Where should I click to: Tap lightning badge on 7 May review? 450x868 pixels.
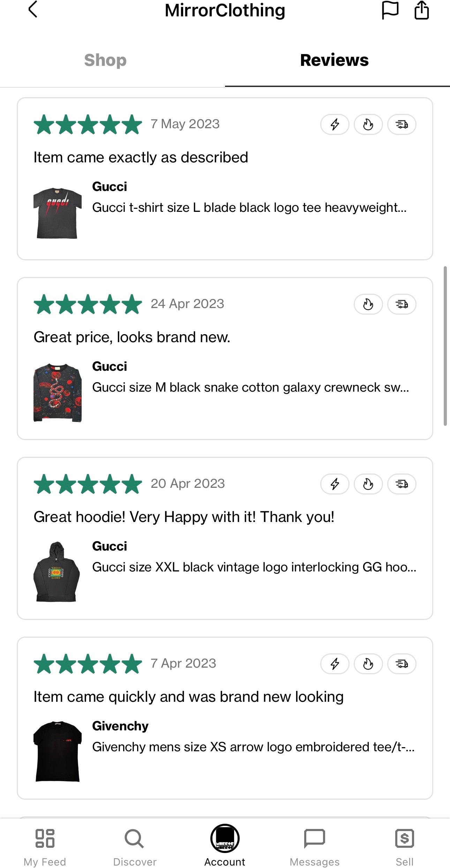335,124
